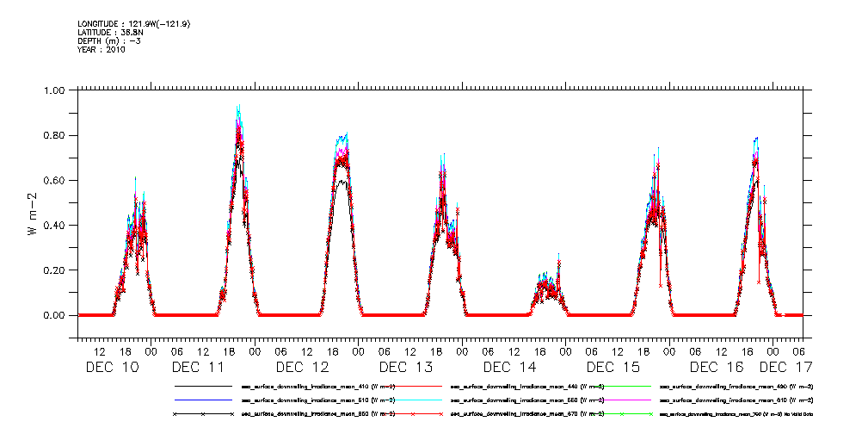This screenshot has height=434, width=868.
Task: Click the DEPTH (m) : -3 header line
Action: coord(108,41)
